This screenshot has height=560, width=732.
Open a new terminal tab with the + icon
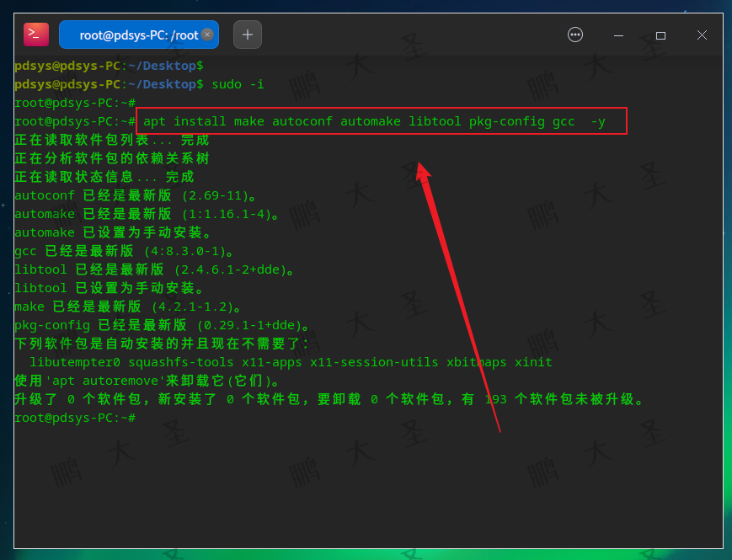click(245, 35)
